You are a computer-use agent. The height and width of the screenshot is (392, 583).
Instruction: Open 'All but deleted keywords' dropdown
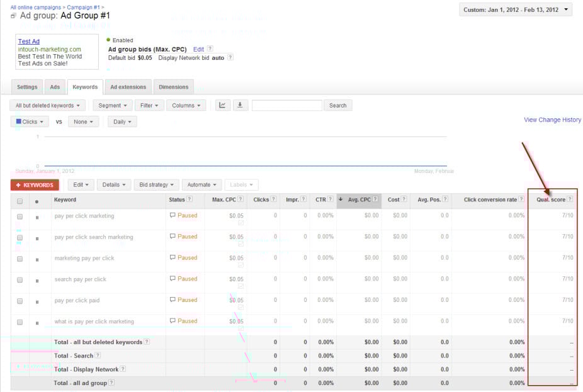coord(48,105)
